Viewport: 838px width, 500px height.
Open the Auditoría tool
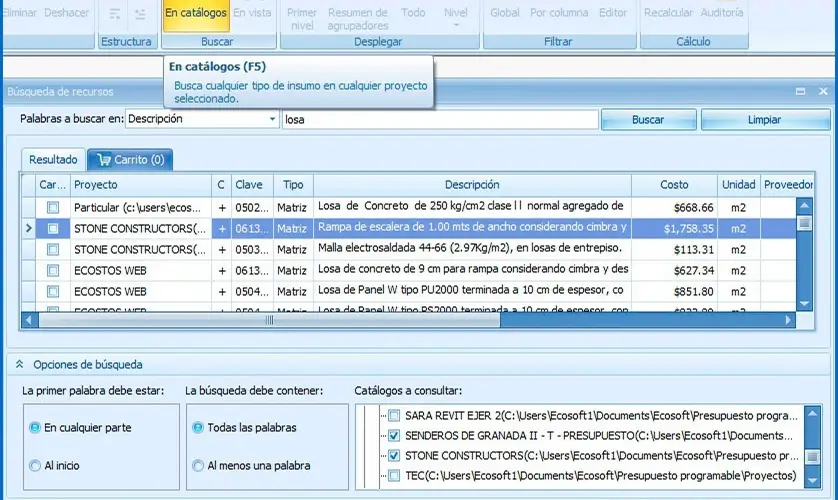click(x=722, y=14)
